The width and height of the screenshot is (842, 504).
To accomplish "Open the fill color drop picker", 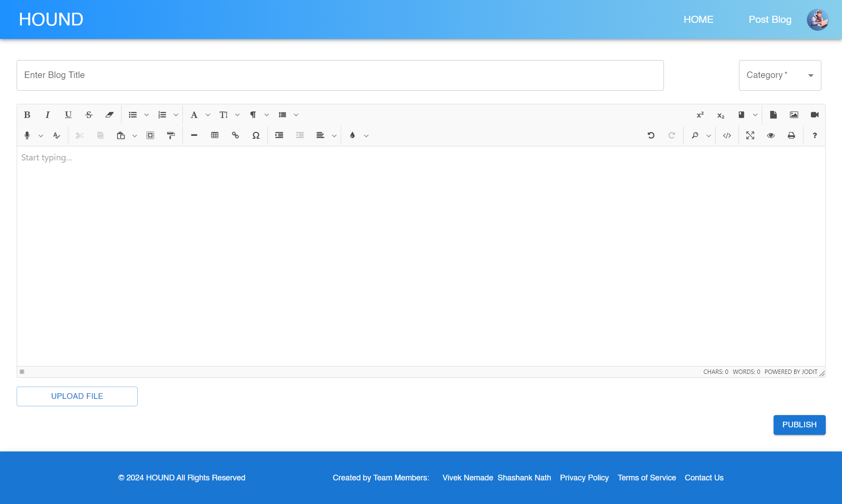I will 353,135.
